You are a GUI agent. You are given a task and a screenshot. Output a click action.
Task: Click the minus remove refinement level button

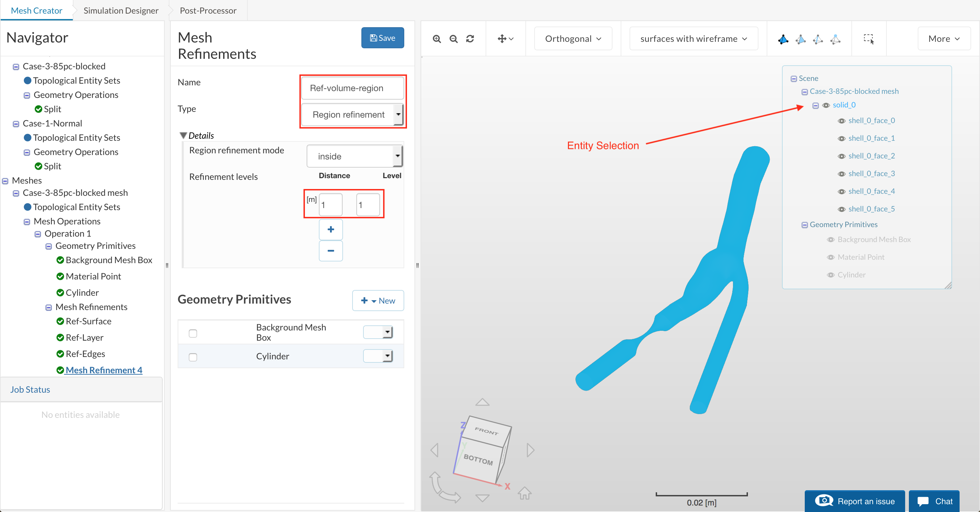330,251
